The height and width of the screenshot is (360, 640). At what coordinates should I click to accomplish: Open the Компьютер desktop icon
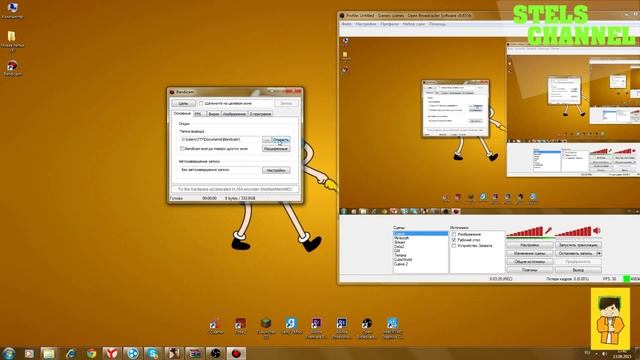[x=12, y=10]
